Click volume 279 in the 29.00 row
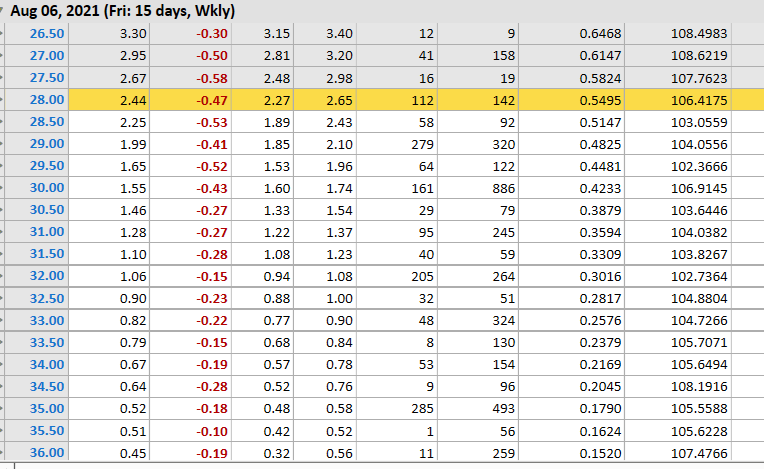This screenshot has height=469, width=764. click(422, 145)
